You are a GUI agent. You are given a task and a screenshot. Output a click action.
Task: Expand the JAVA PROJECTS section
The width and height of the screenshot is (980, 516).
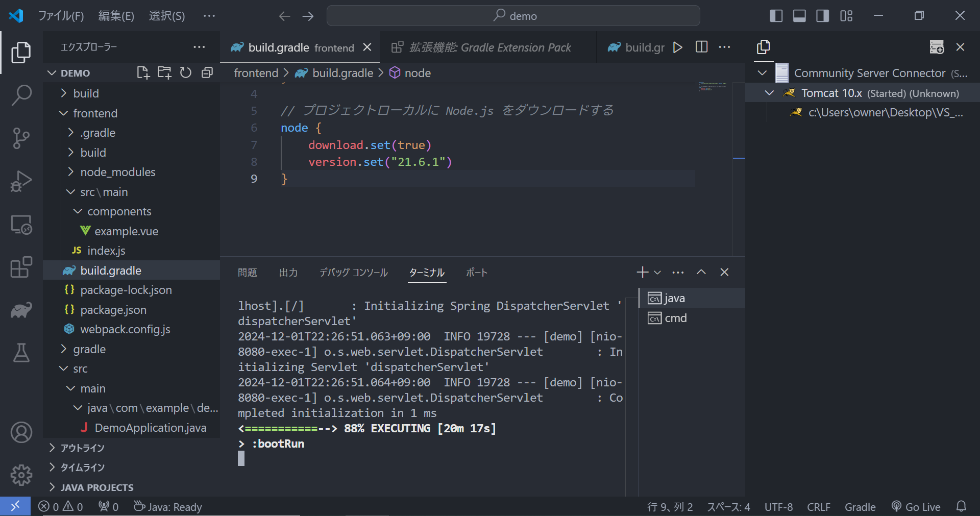point(131,487)
